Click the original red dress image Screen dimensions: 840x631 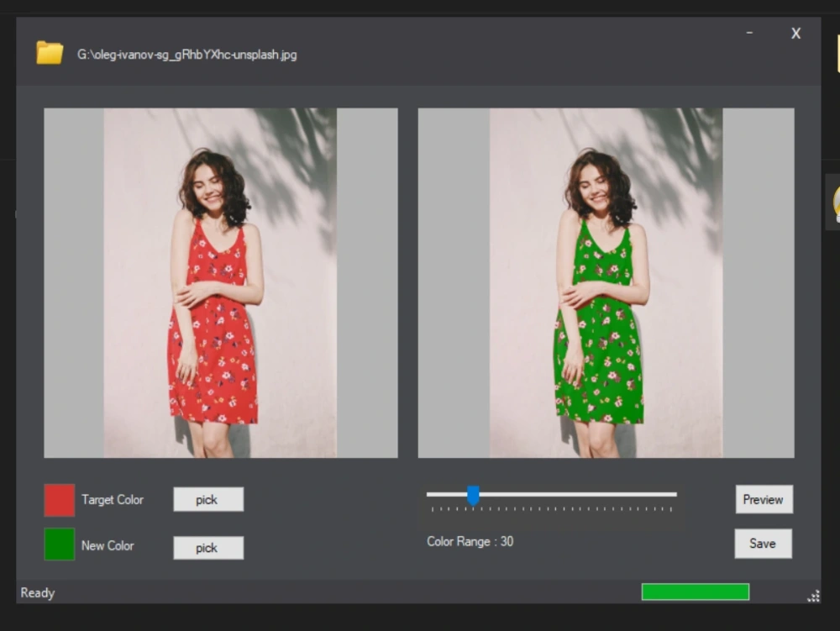[x=221, y=283]
